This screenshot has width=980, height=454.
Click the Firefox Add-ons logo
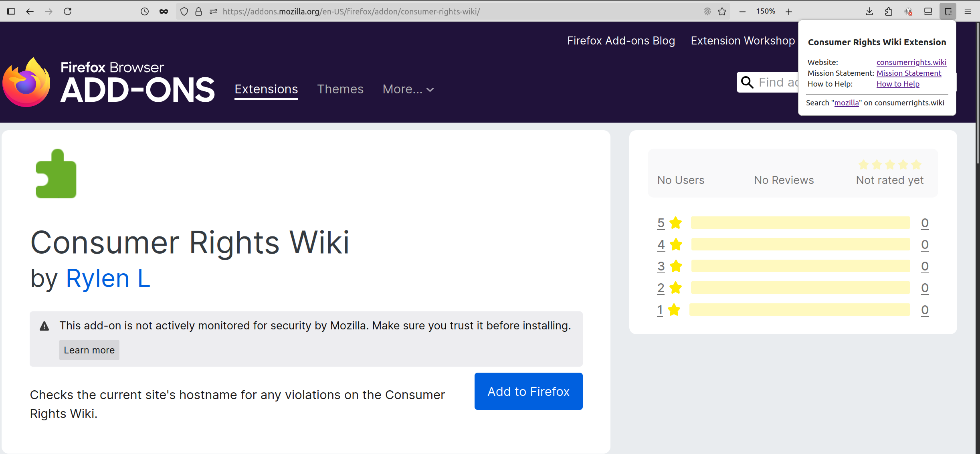tap(109, 82)
